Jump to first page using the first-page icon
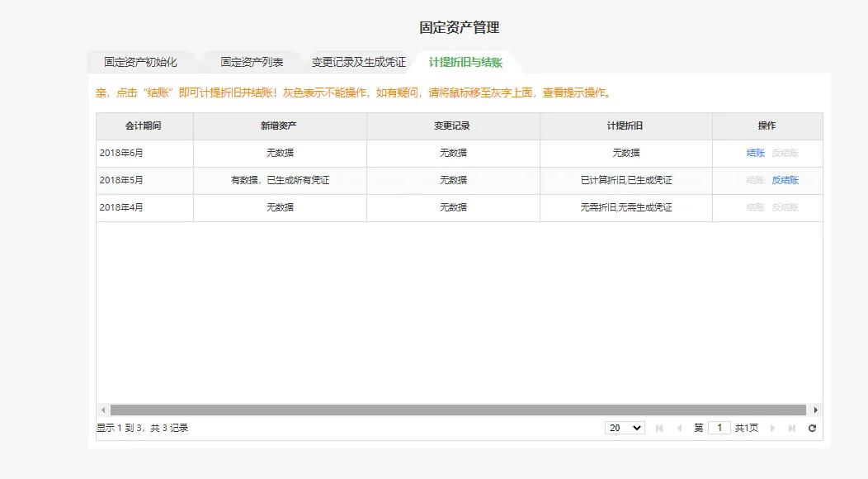 pyautogui.click(x=658, y=428)
